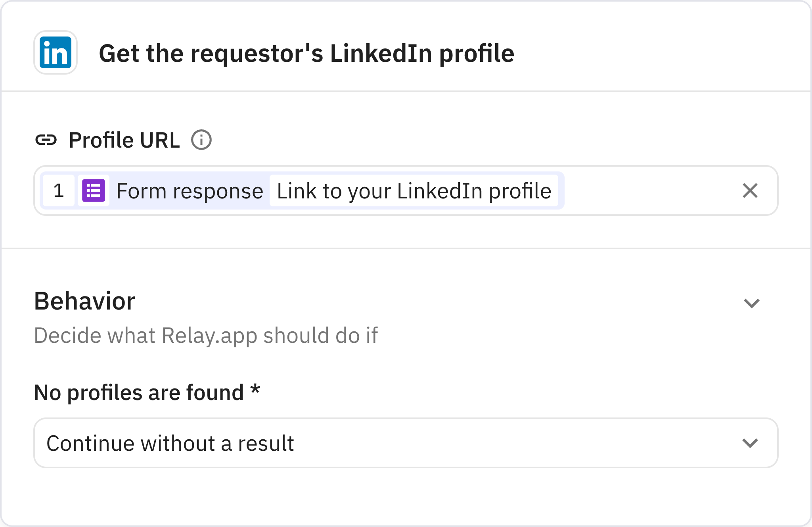This screenshot has height=527, width=812.
Task: Click the Behavior section heading
Action: 84,301
